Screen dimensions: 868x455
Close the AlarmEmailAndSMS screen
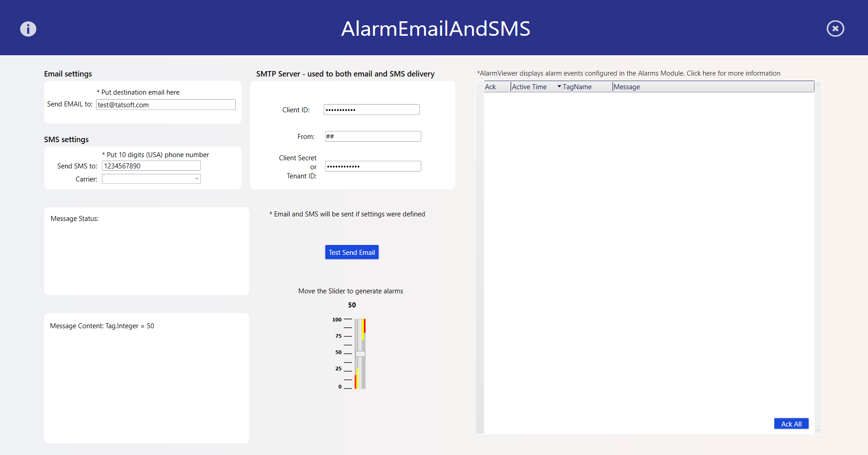pyautogui.click(x=835, y=29)
